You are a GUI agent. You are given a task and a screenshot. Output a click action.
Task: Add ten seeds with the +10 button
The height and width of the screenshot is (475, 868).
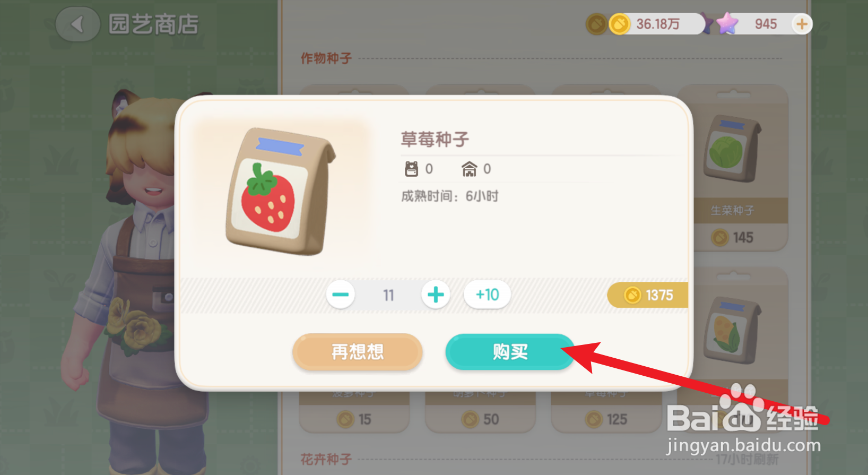(487, 295)
